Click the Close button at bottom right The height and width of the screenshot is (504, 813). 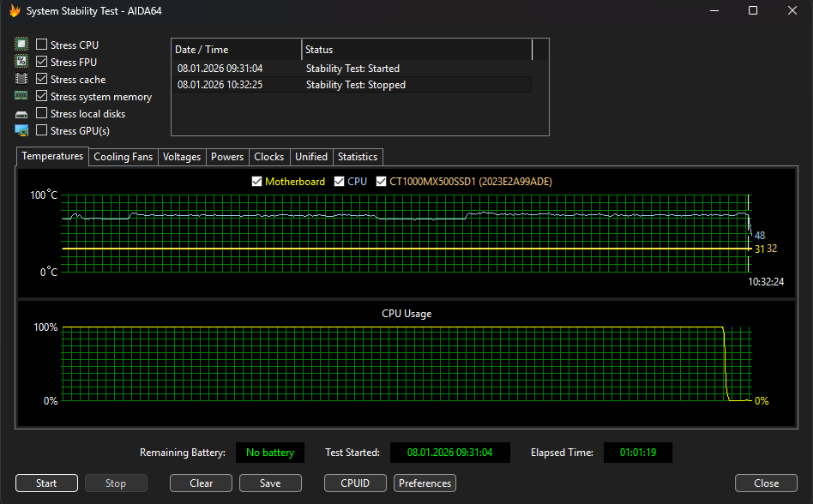(x=766, y=483)
